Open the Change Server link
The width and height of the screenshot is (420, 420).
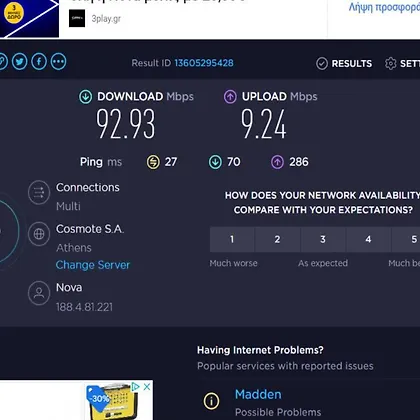tap(93, 265)
